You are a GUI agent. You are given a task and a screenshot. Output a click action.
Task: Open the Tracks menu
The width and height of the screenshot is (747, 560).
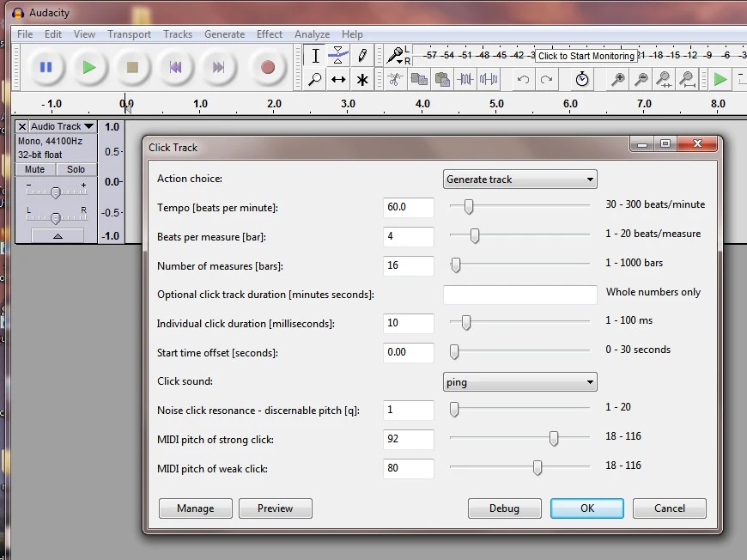point(178,34)
